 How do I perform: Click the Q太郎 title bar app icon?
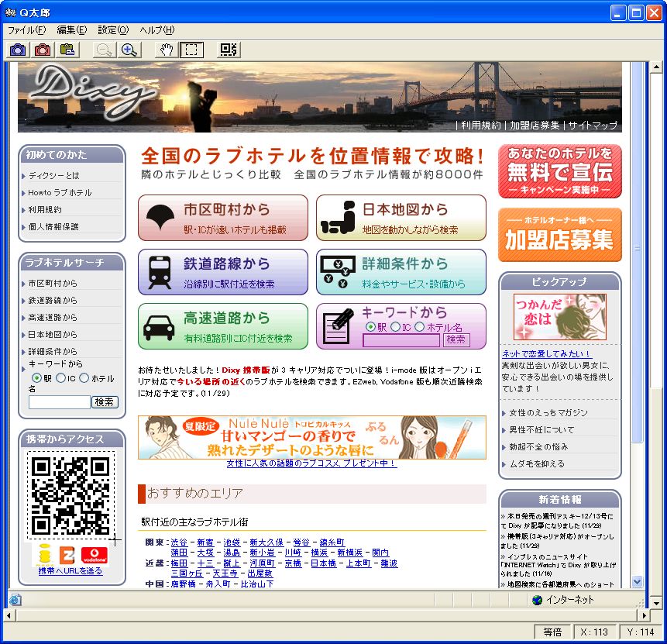click(10, 12)
